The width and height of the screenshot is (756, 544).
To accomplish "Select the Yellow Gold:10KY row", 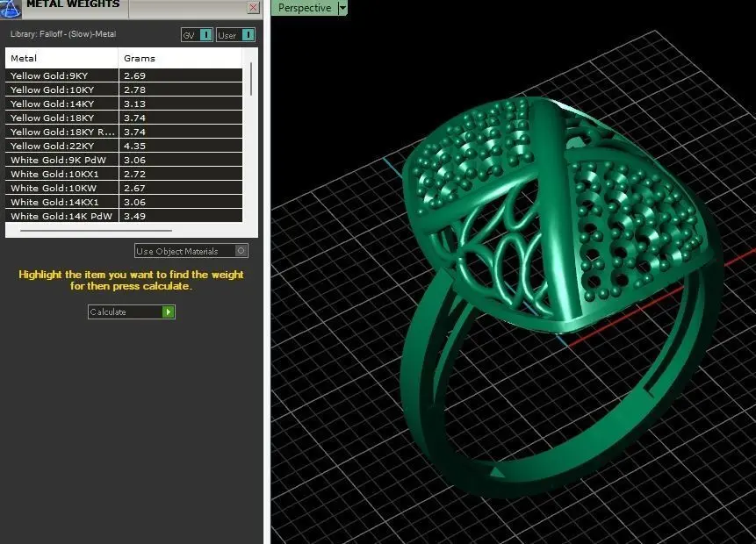I will click(x=124, y=89).
